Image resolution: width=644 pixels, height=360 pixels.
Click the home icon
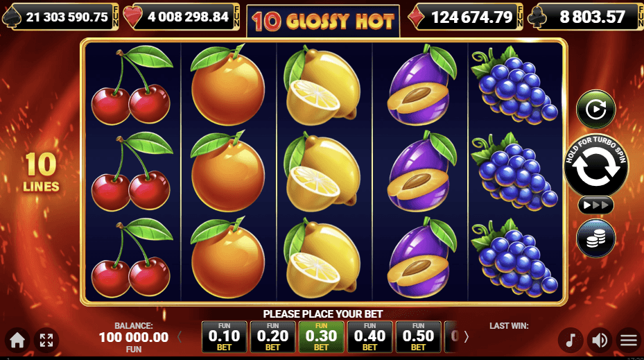tap(17, 341)
